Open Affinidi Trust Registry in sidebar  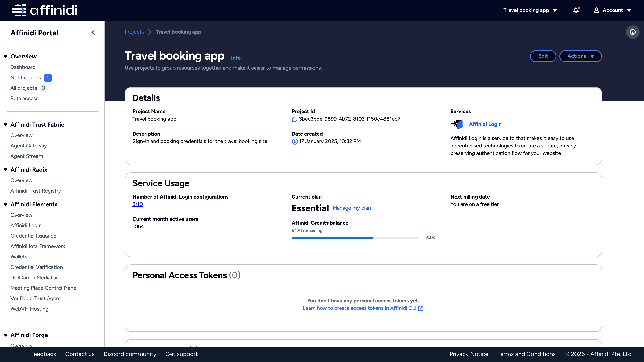[x=36, y=191]
